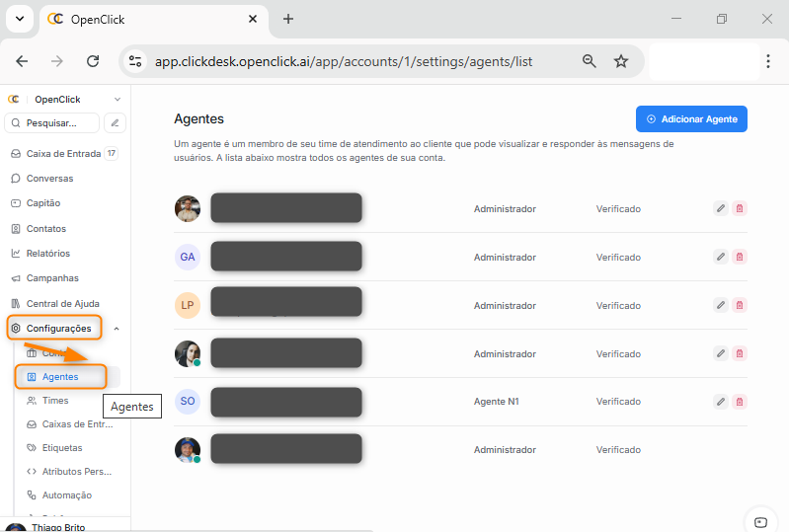Click the compose new conversation icon beside search
The height and width of the screenshot is (532, 789).
116,123
